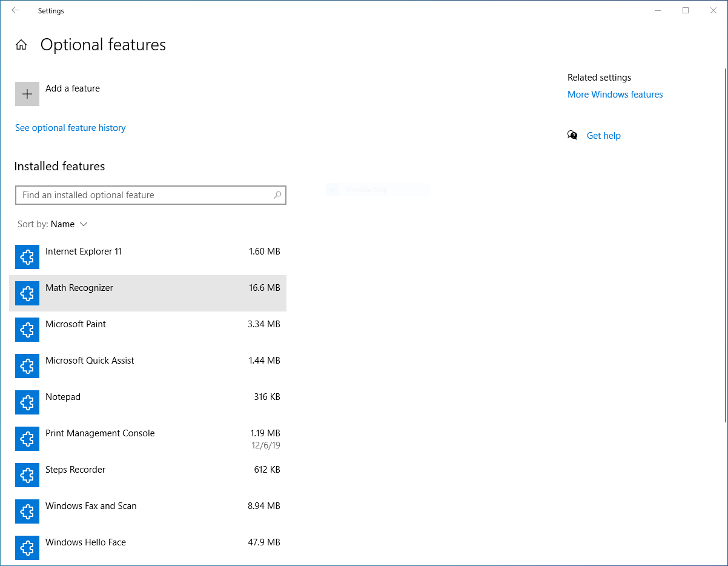
Task: Select the Steps Recorder name
Action: coord(75,470)
